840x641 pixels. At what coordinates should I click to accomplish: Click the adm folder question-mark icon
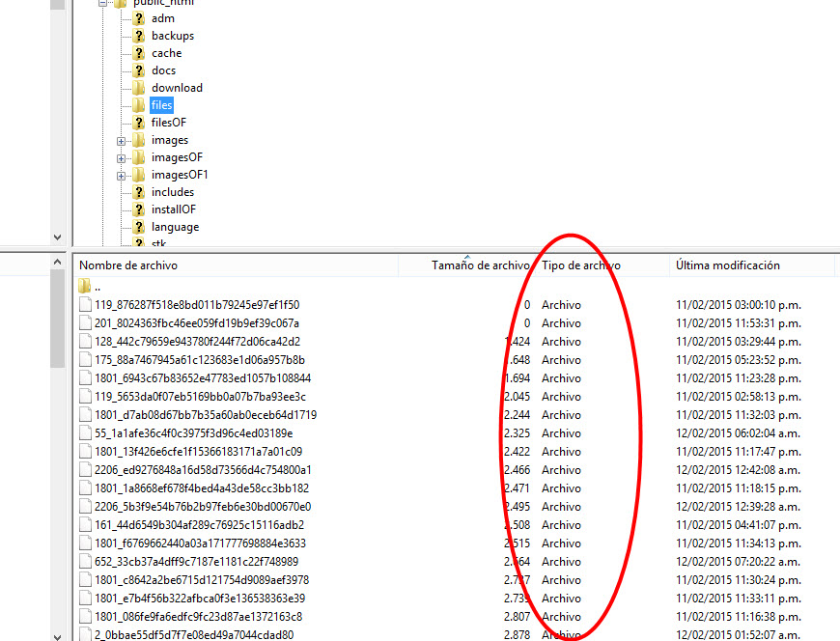pyautogui.click(x=139, y=18)
